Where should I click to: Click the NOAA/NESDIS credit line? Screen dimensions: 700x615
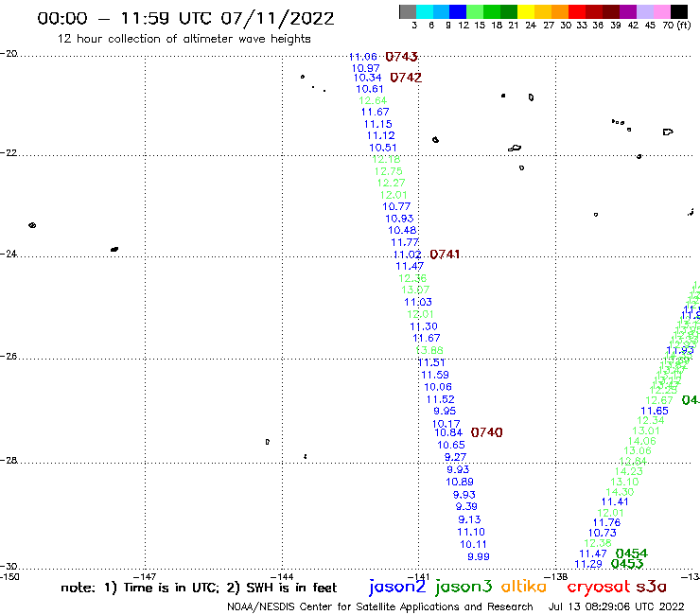[380, 606]
